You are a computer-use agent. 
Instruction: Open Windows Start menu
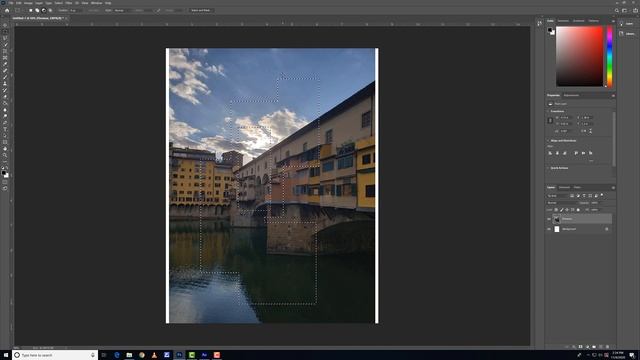(x=6, y=355)
